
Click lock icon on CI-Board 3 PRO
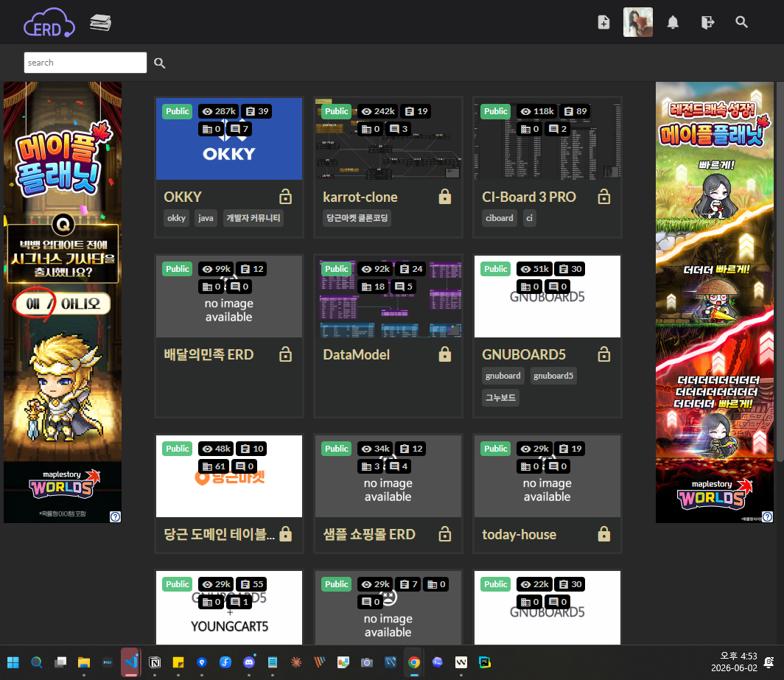click(603, 197)
